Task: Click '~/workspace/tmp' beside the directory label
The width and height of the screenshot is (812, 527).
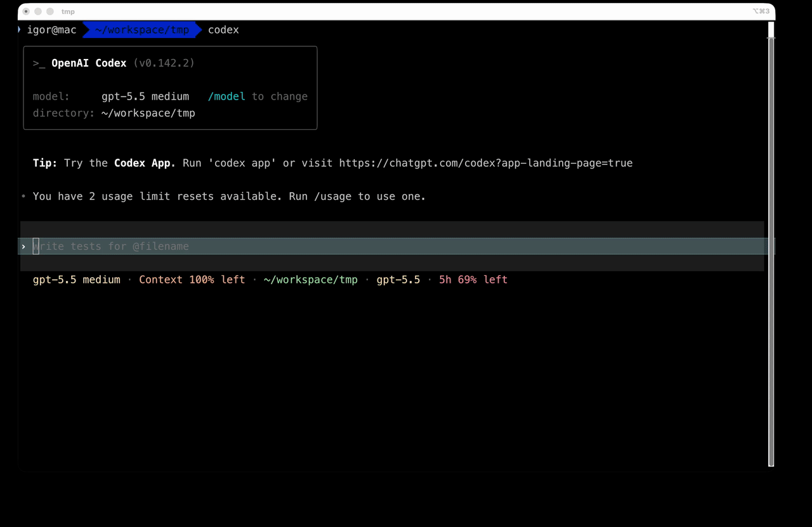Action: [x=148, y=113]
